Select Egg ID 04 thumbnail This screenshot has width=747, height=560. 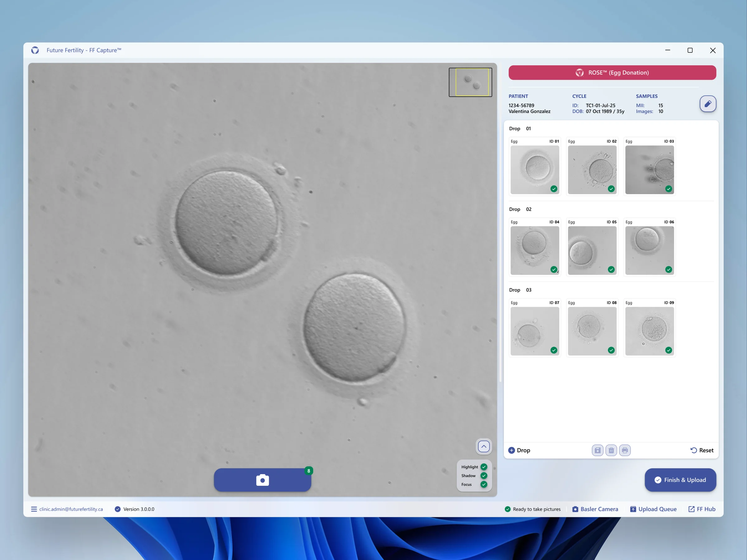[535, 250]
